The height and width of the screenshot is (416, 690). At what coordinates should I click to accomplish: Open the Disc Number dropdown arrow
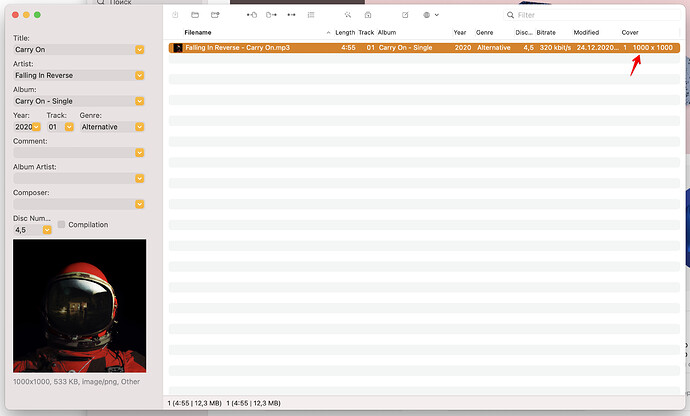point(47,230)
